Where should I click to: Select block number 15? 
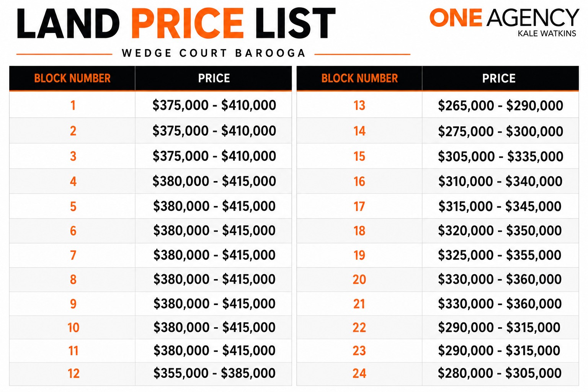[x=359, y=157]
